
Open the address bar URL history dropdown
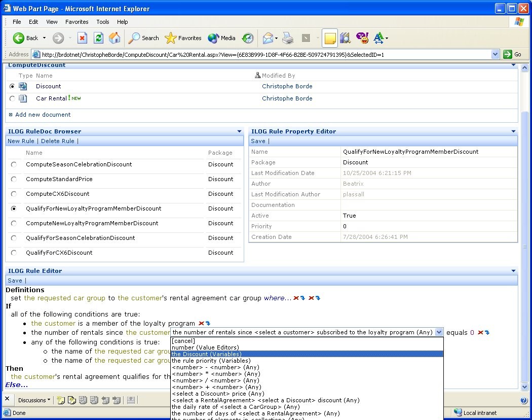(496, 54)
